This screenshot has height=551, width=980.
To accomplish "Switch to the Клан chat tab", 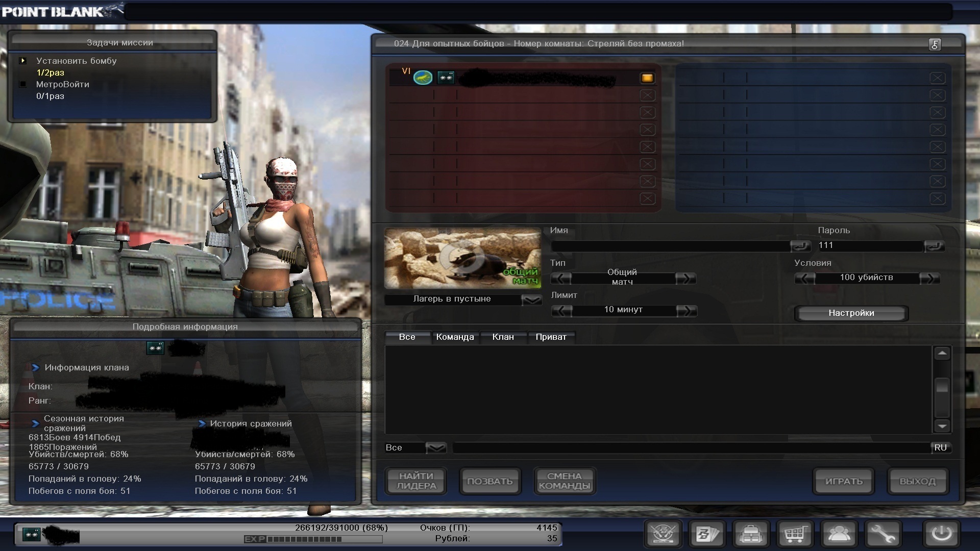I will pos(503,337).
